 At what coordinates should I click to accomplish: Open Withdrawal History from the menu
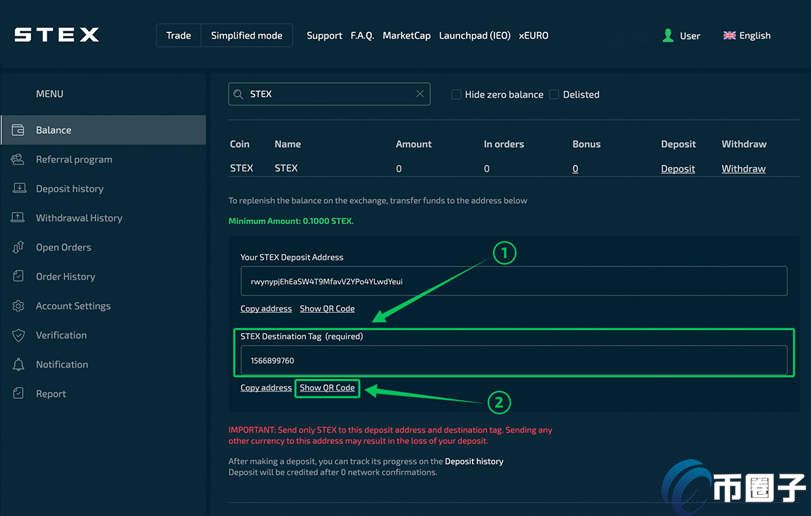79,218
